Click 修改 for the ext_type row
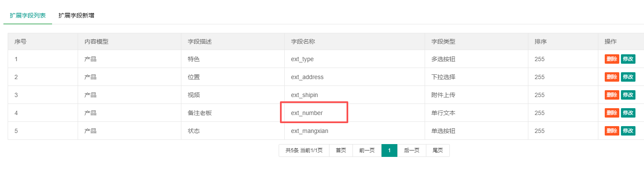Screen dimensions: 644x177 628,59
